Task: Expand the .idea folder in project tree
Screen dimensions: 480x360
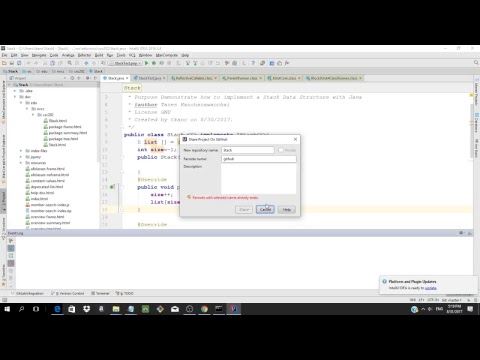Action: pos(15,91)
